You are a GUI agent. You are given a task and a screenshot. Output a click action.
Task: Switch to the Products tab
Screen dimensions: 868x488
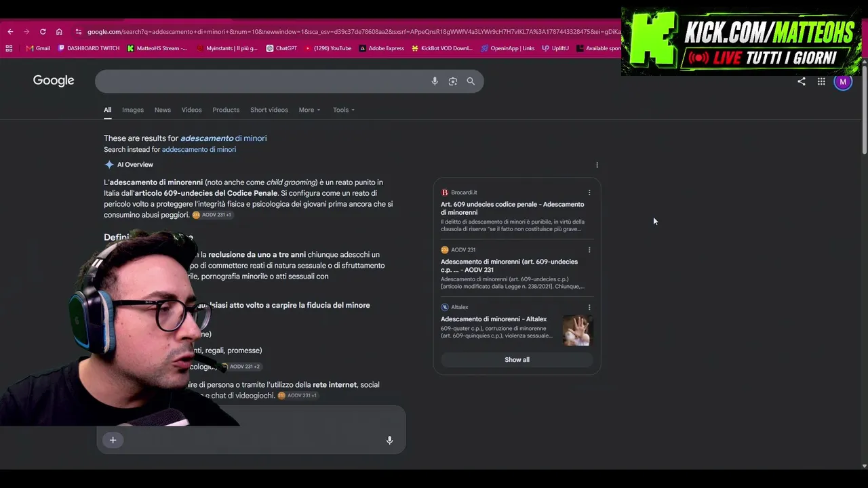[226, 110]
